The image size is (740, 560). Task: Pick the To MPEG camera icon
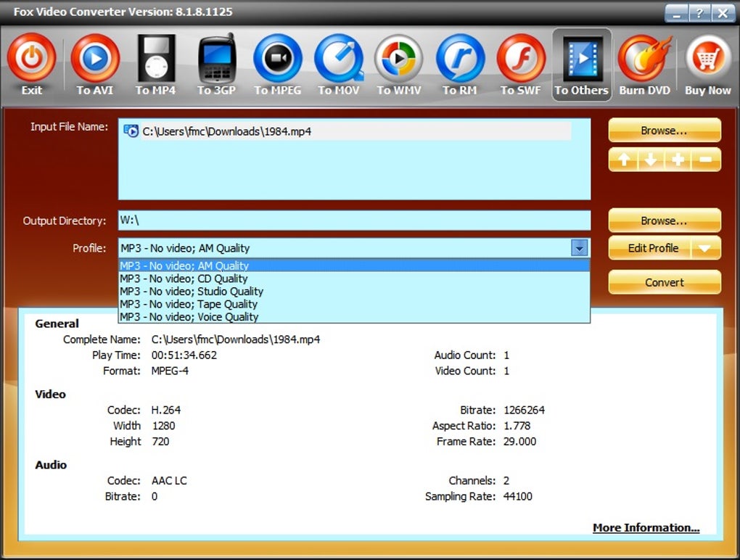277,58
